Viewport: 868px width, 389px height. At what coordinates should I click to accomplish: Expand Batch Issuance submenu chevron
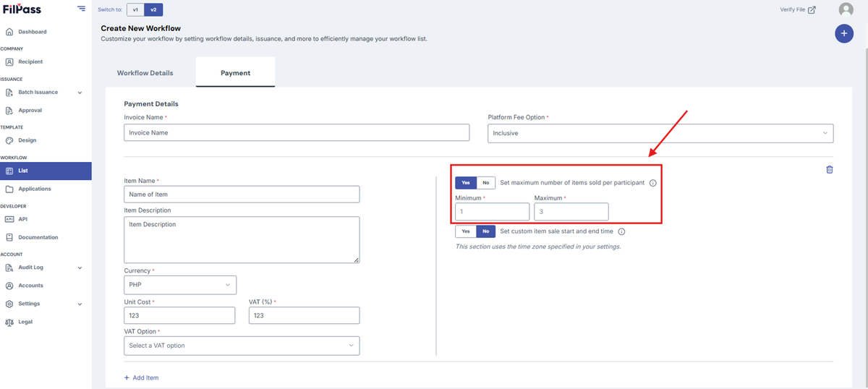(80, 93)
